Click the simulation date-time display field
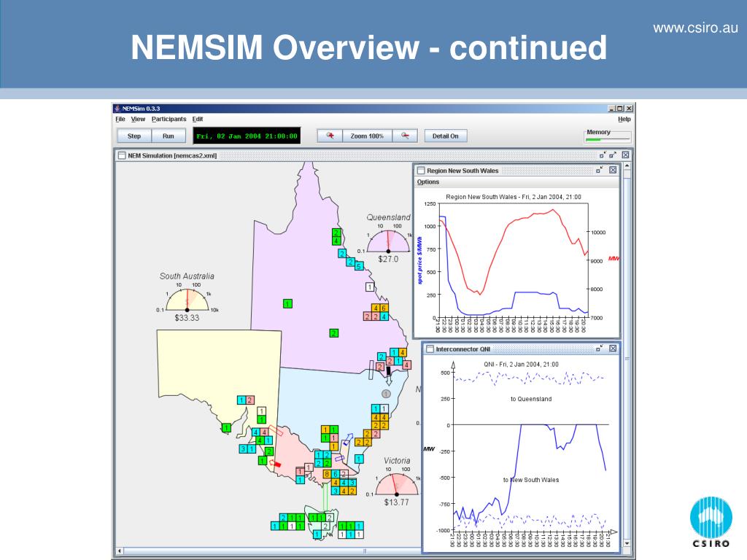This screenshot has width=747, height=560. click(x=247, y=136)
